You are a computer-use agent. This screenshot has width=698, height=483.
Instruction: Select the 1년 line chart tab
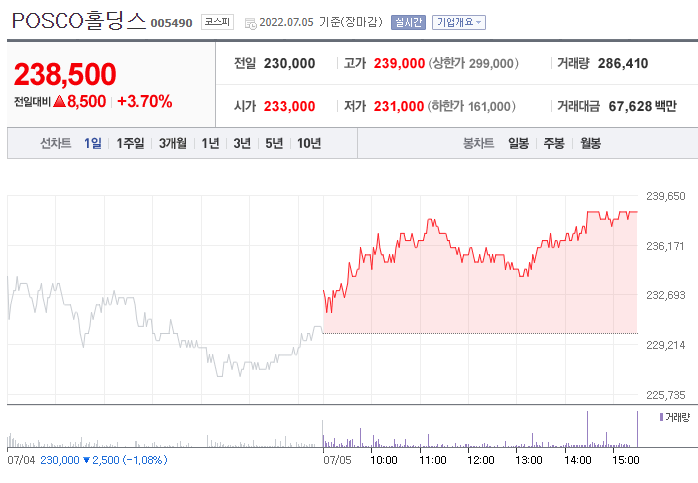(210, 143)
